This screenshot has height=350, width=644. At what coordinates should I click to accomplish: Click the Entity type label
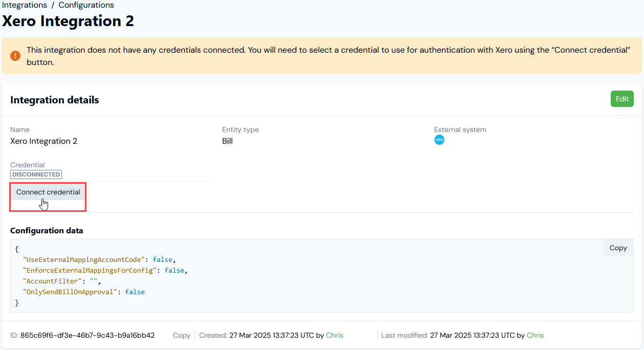coord(240,129)
